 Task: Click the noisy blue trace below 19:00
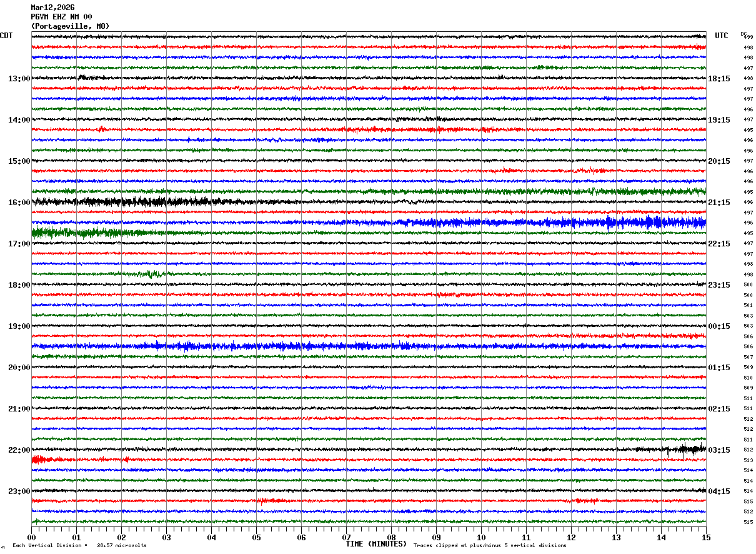tap(250, 346)
